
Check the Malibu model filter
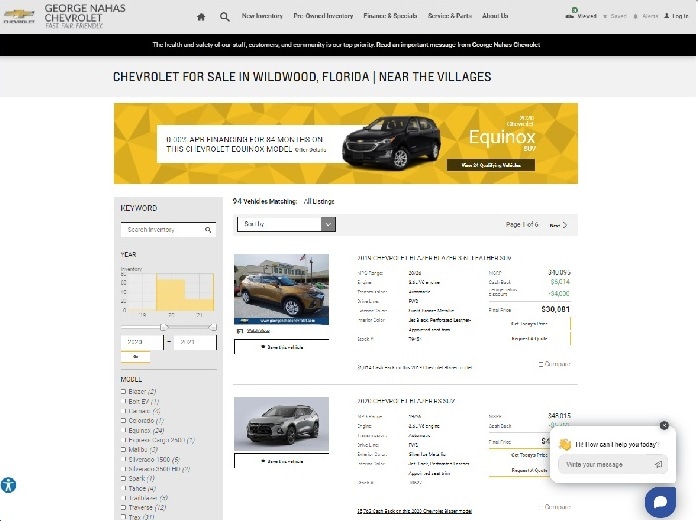[x=123, y=450]
